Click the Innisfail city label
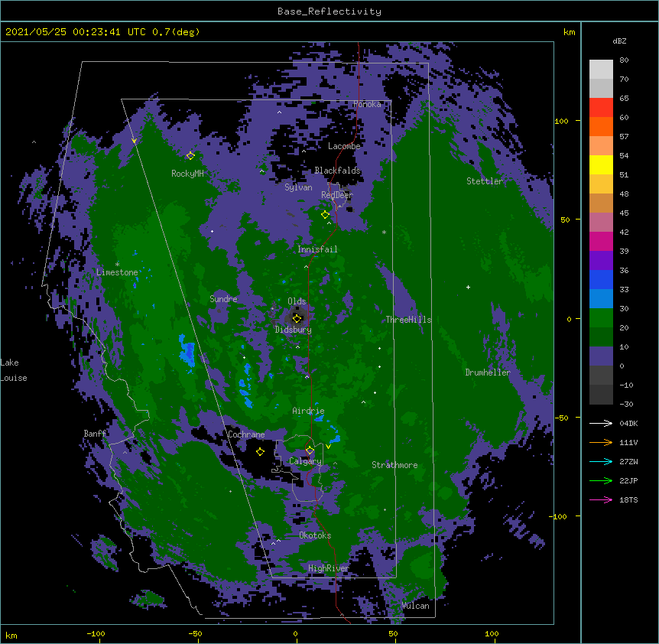 (x=317, y=249)
